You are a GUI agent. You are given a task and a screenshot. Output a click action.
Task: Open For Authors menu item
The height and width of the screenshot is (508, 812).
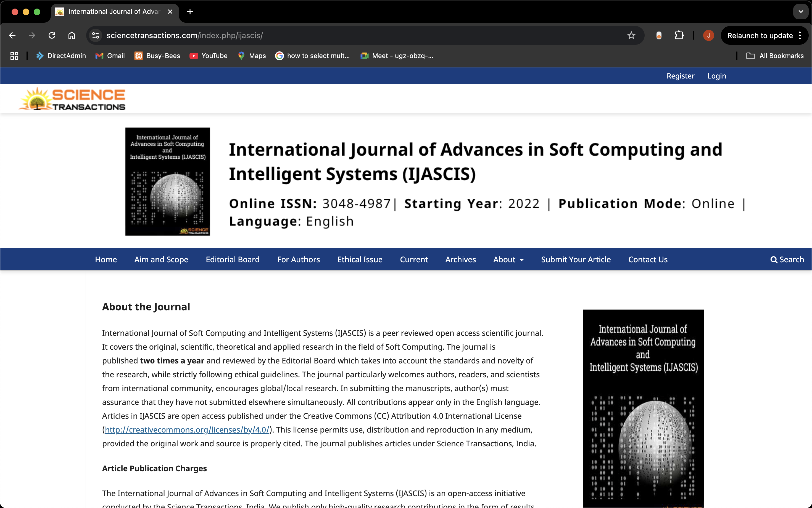(298, 259)
